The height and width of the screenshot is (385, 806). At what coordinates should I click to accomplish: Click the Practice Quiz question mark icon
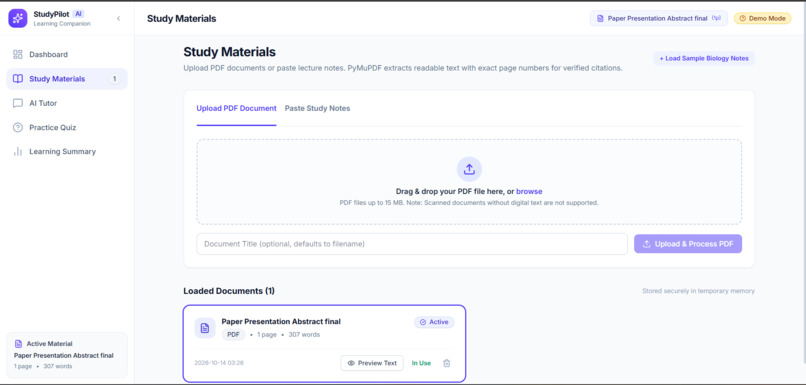click(x=18, y=127)
